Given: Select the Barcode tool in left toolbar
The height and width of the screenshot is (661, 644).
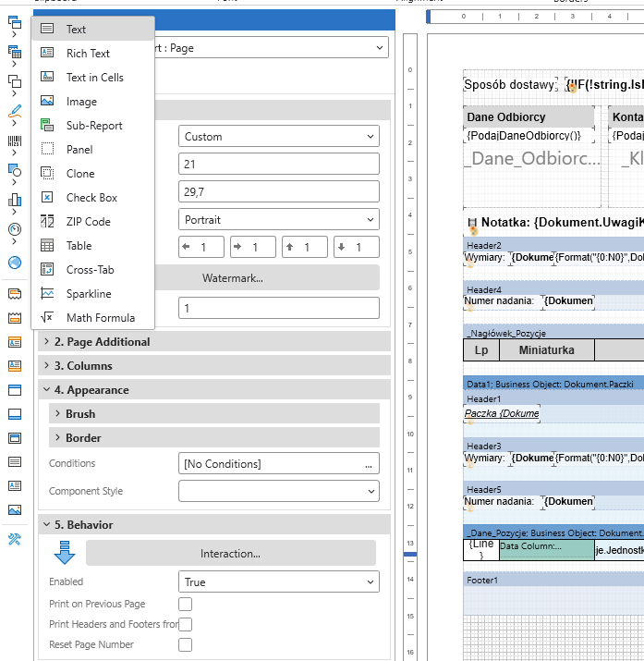Looking at the screenshot, I should click(x=14, y=141).
